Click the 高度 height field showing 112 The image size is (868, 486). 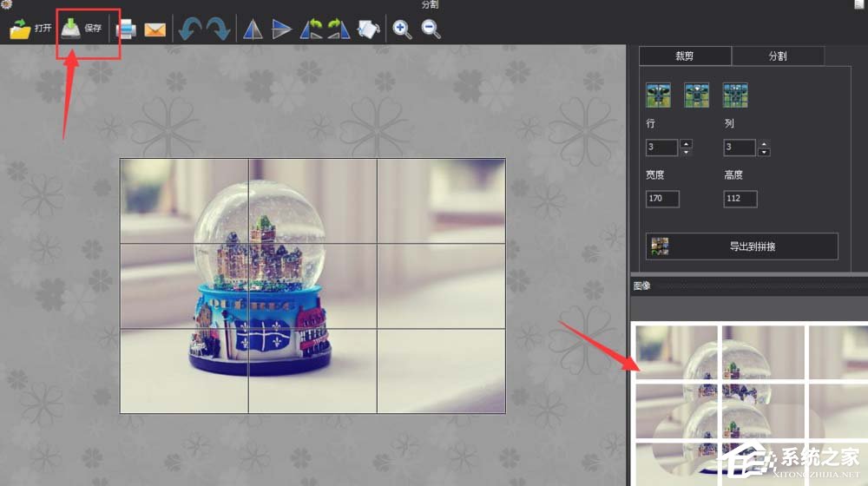click(740, 199)
